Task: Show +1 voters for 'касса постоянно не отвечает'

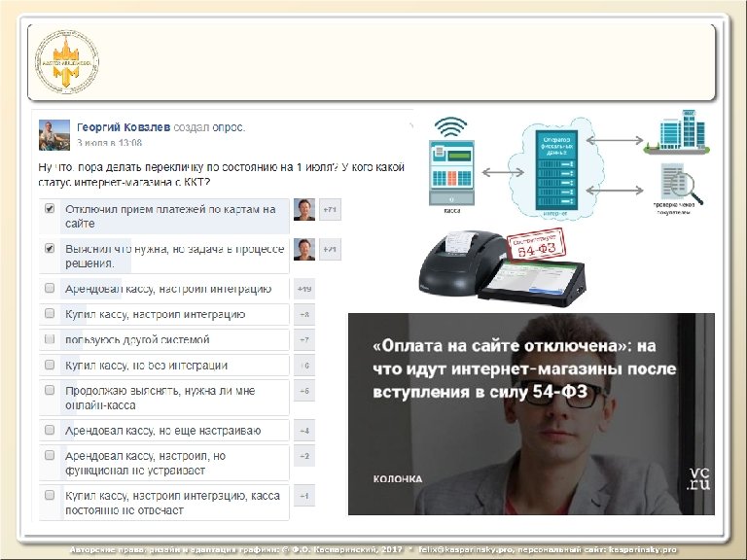Action: 304,496
